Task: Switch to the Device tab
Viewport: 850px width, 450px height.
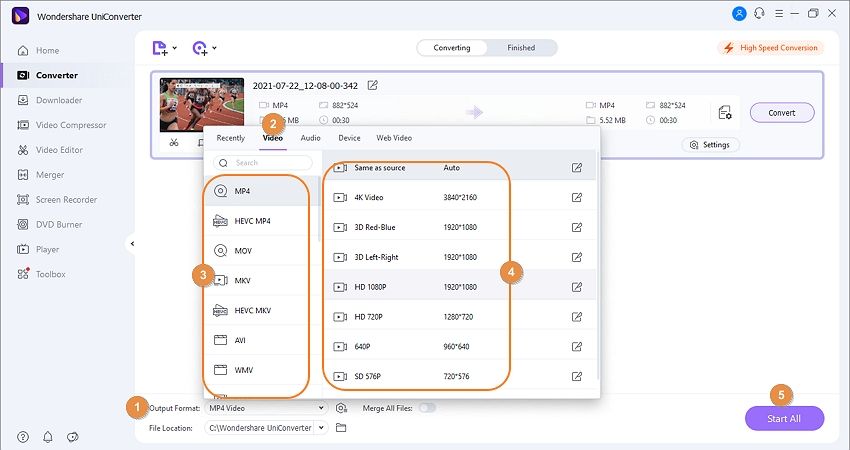Action: point(349,138)
